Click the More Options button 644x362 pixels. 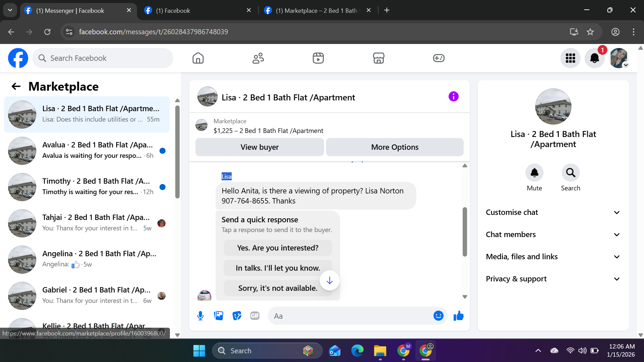pos(395,147)
